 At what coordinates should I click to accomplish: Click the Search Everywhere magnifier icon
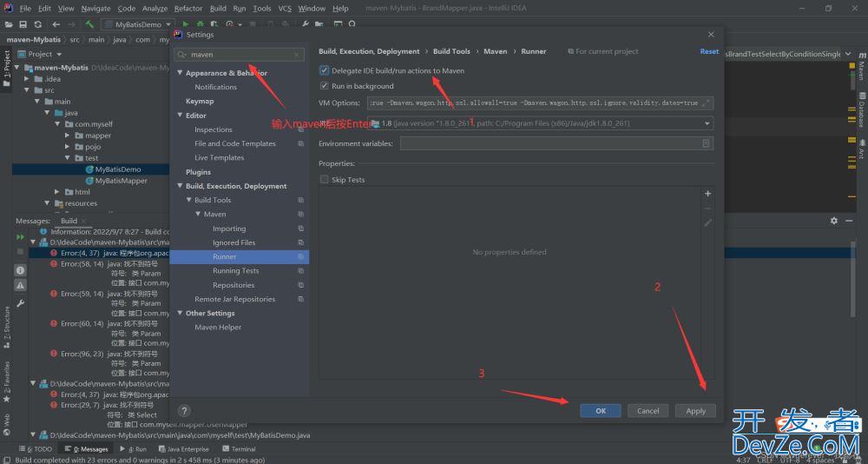[x=352, y=24]
